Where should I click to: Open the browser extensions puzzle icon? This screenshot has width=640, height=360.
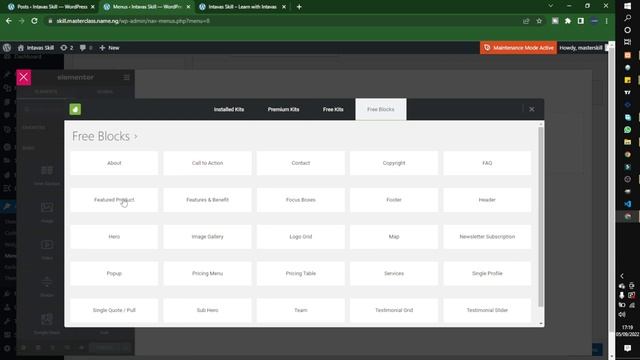pyautogui.click(x=568, y=21)
